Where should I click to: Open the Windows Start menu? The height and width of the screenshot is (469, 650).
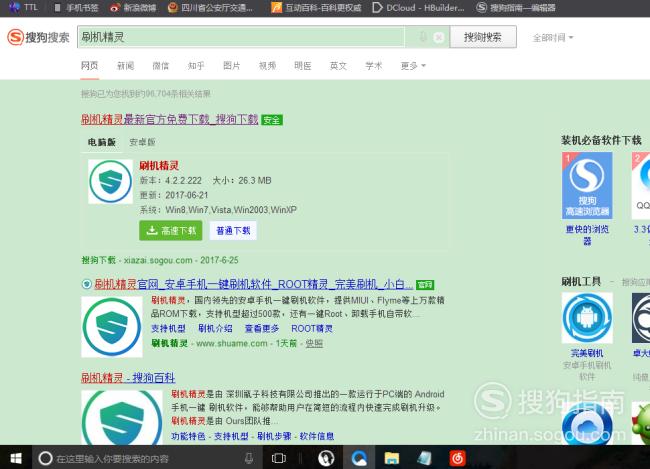(16, 458)
